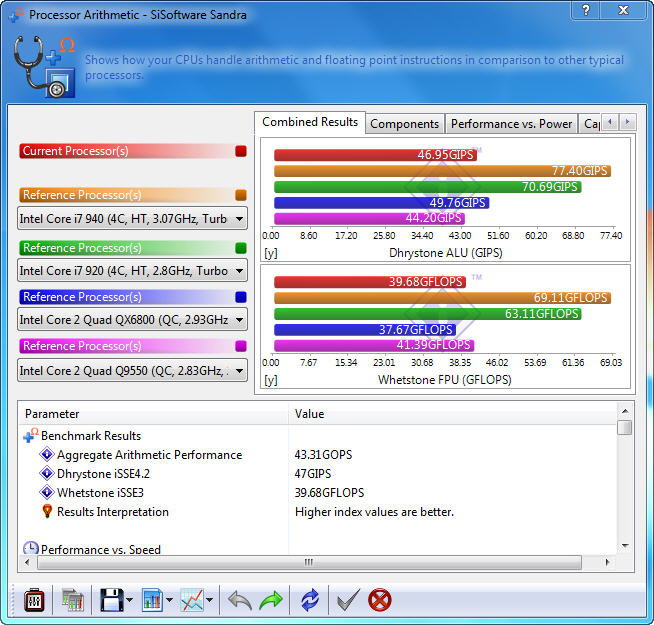This screenshot has height=625, width=654.
Task: Toggle the orange Reference Processor(s) checkbox
Action: coord(241,195)
